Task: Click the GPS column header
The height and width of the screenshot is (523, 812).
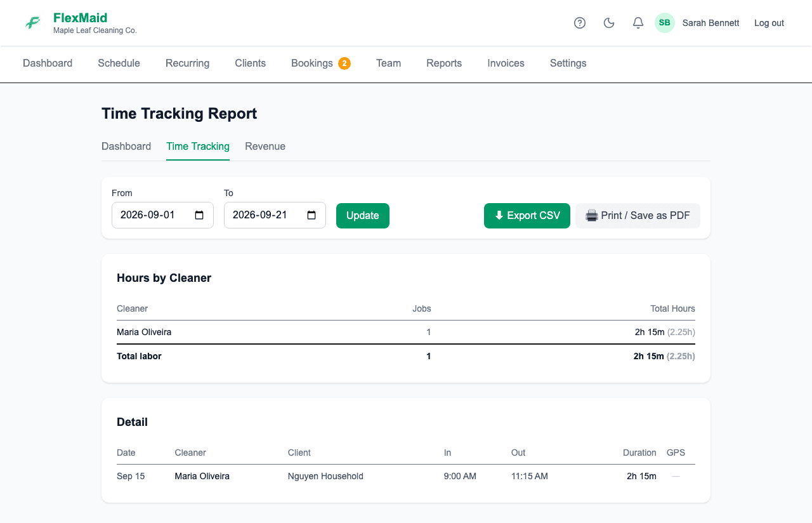Action: [x=676, y=453]
